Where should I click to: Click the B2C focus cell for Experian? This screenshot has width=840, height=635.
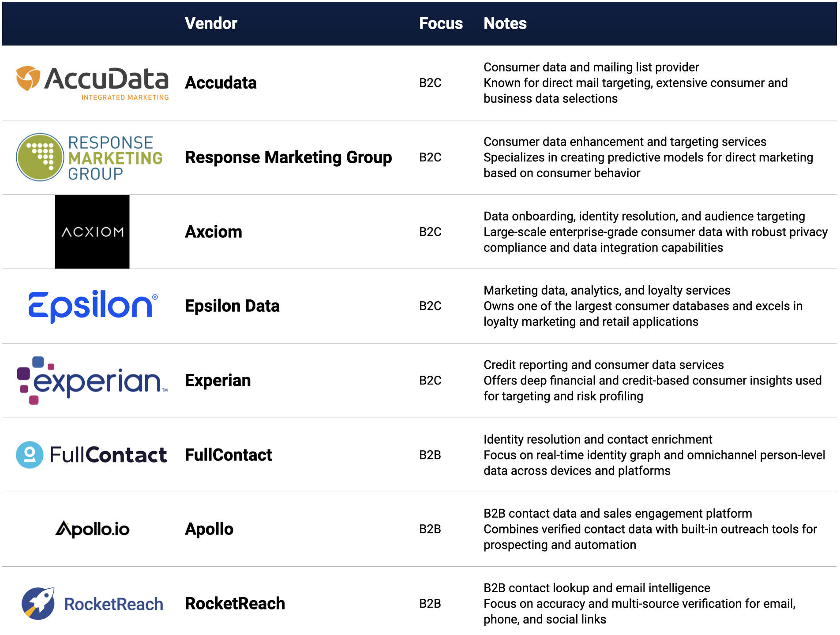(x=430, y=381)
